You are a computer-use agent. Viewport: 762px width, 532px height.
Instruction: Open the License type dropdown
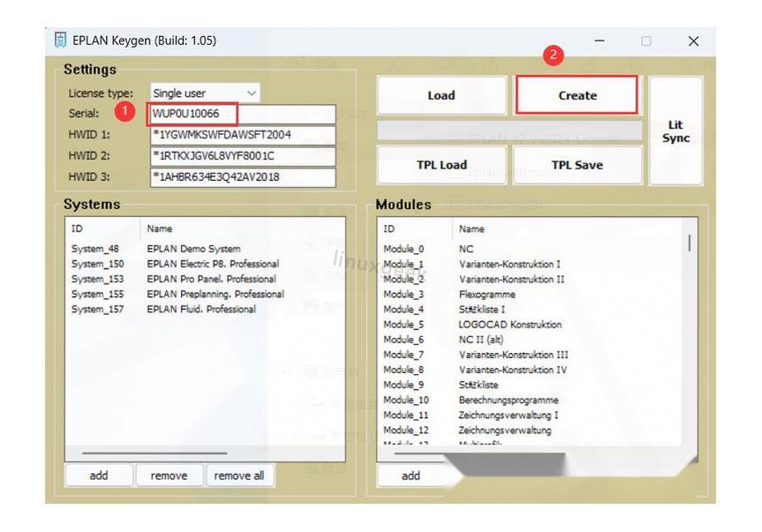[x=205, y=93]
